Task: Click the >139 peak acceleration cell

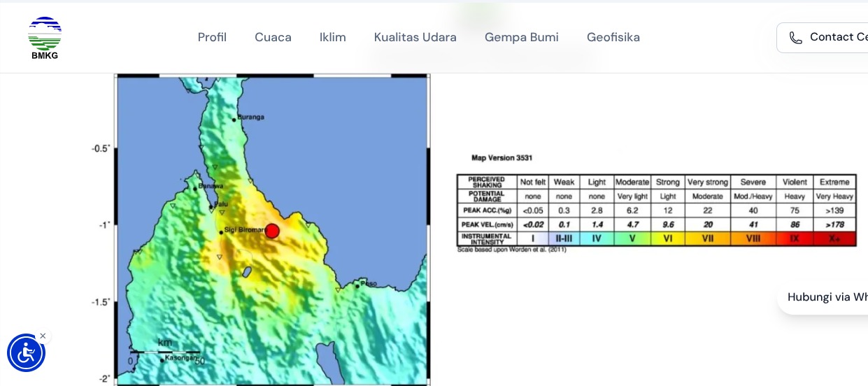Action: pos(834,210)
